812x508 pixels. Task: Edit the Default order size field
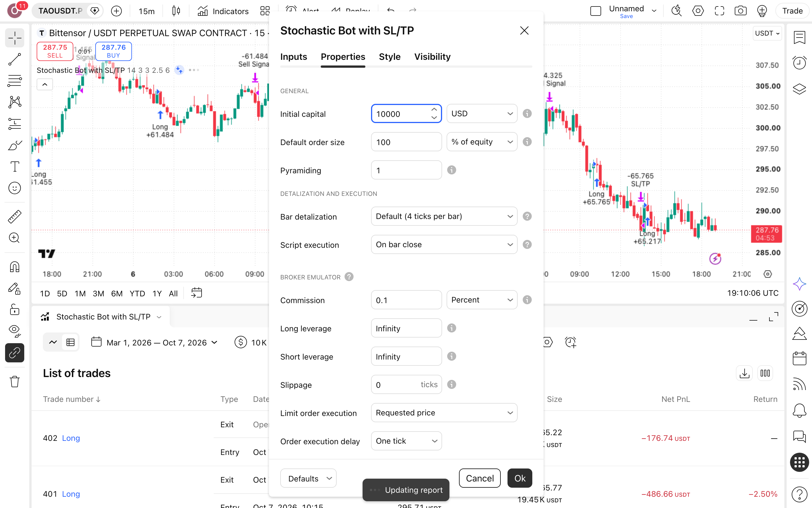click(x=406, y=142)
